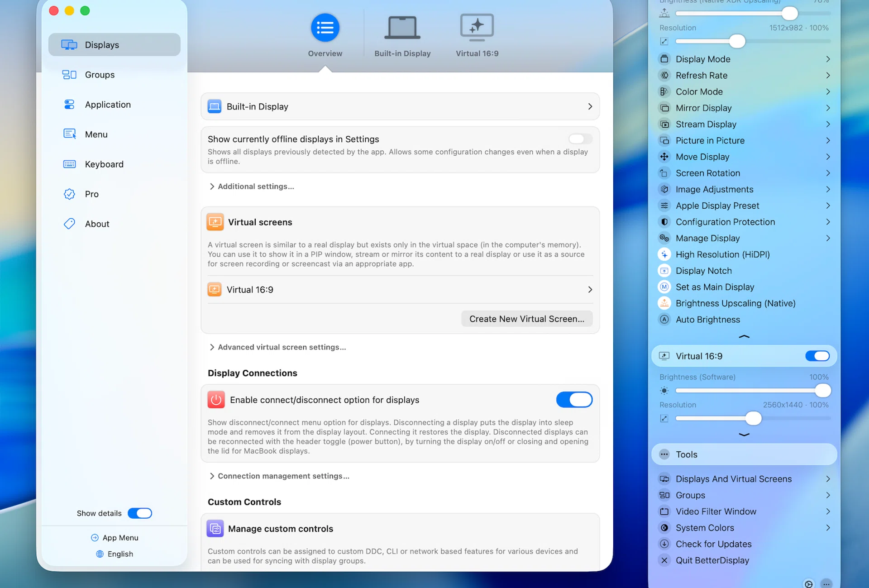869x588 pixels.
Task: Click the Screen Rotation icon
Action: pyautogui.click(x=664, y=173)
